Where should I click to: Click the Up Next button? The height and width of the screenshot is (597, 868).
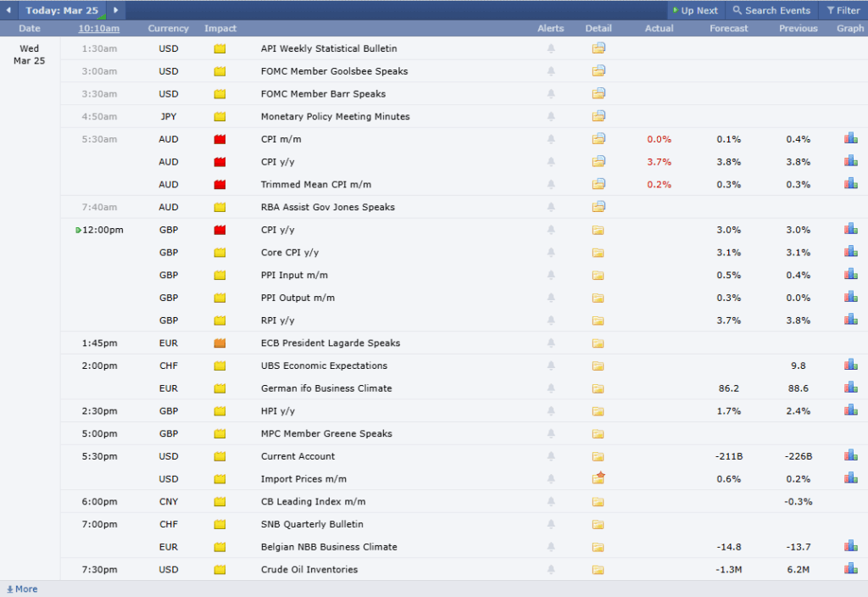694,10
